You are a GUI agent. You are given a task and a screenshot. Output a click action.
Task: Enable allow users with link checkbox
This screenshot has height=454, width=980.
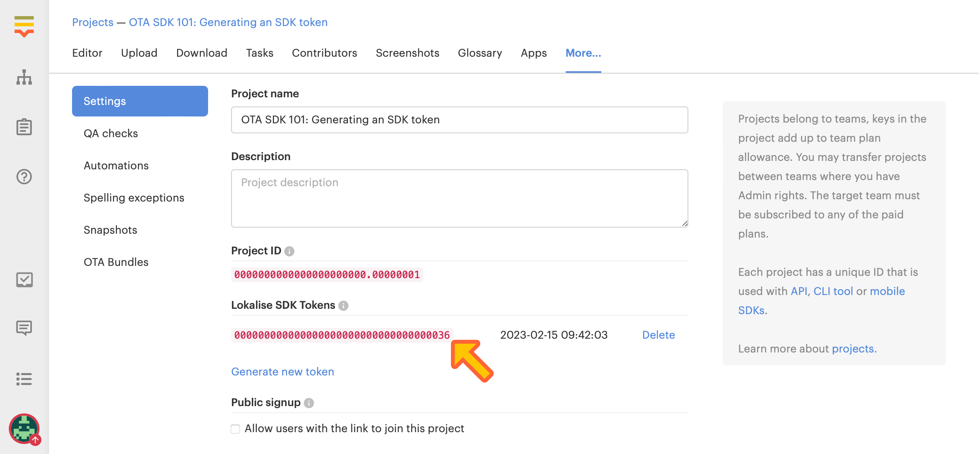click(x=235, y=429)
